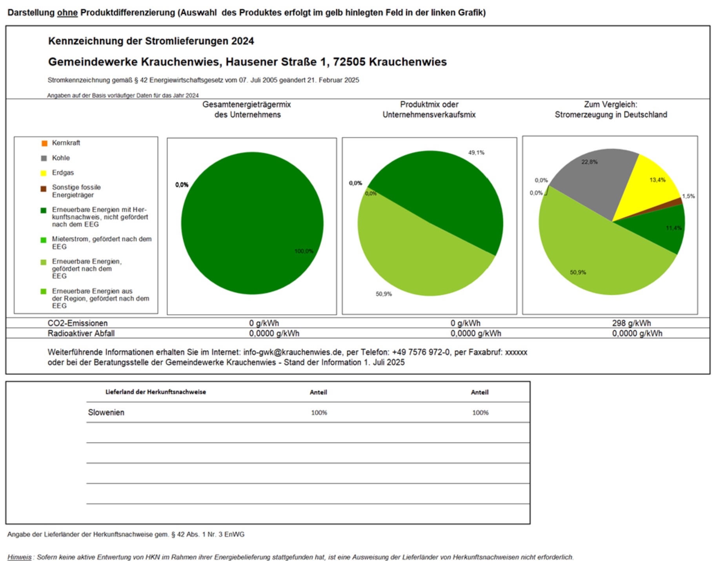Click the 298 g/kWh CO2 emissions value
The height and width of the screenshot is (561, 728).
[631, 323]
